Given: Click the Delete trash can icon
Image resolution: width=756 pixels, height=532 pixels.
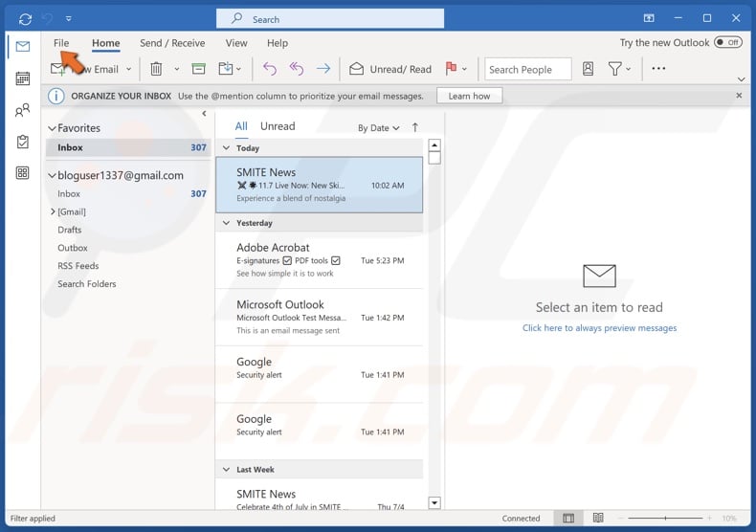Looking at the screenshot, I should (x=156, y=69).
